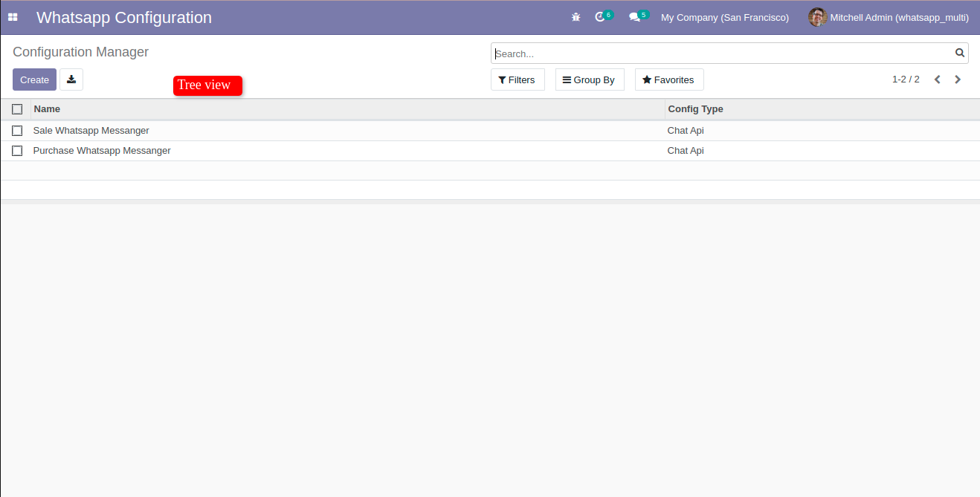980x497 pixels.
Task: Open the Purchase Whatsapp Messanger record
Action: coord(102,151)
